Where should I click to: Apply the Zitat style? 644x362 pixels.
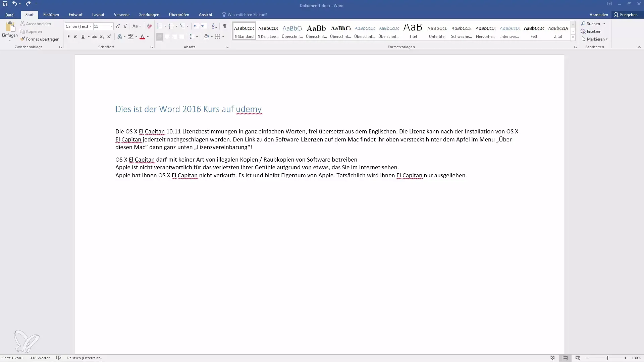point(558,31)
